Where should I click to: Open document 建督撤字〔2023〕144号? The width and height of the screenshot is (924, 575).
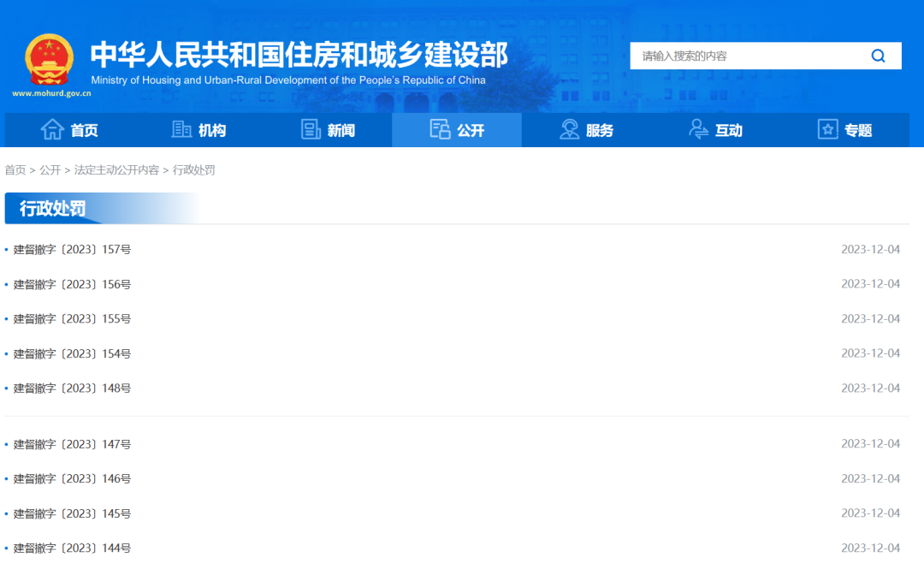[x=72, y=548]
